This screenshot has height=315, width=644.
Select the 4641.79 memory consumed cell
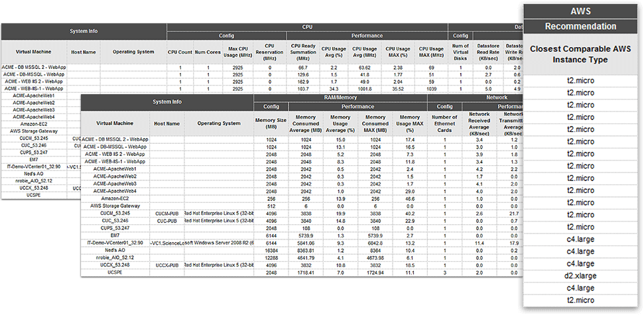coord(306,257)
